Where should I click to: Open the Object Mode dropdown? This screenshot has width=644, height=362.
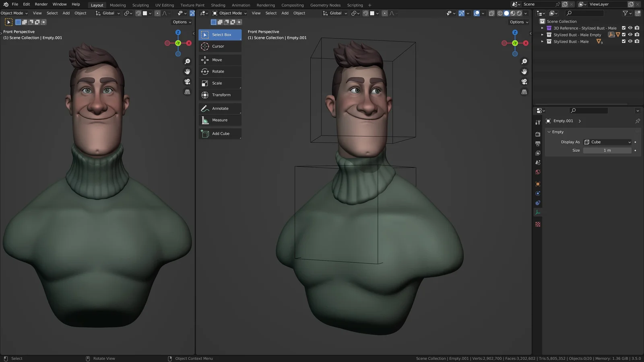point(229,13)
